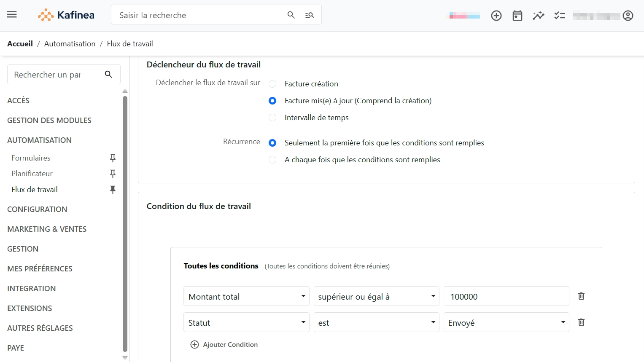Click the Kafinea logo
Image resolution: width=644 pixels, height=362 pixels.
pos(66,14)
